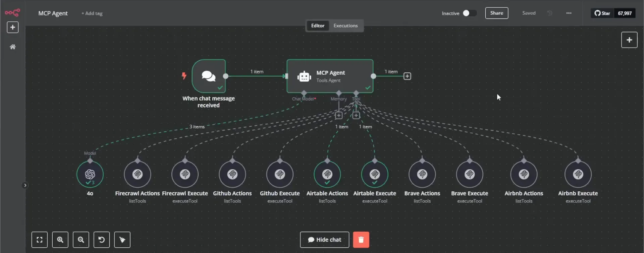Expand the collapsed left sidebar chevron
Screen dimensions: 644x253
point(25,185)
